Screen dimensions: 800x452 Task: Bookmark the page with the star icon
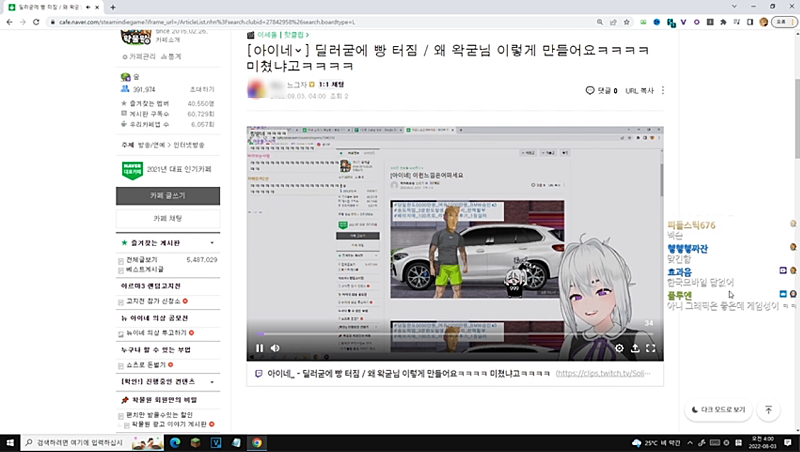click(627, 22)
